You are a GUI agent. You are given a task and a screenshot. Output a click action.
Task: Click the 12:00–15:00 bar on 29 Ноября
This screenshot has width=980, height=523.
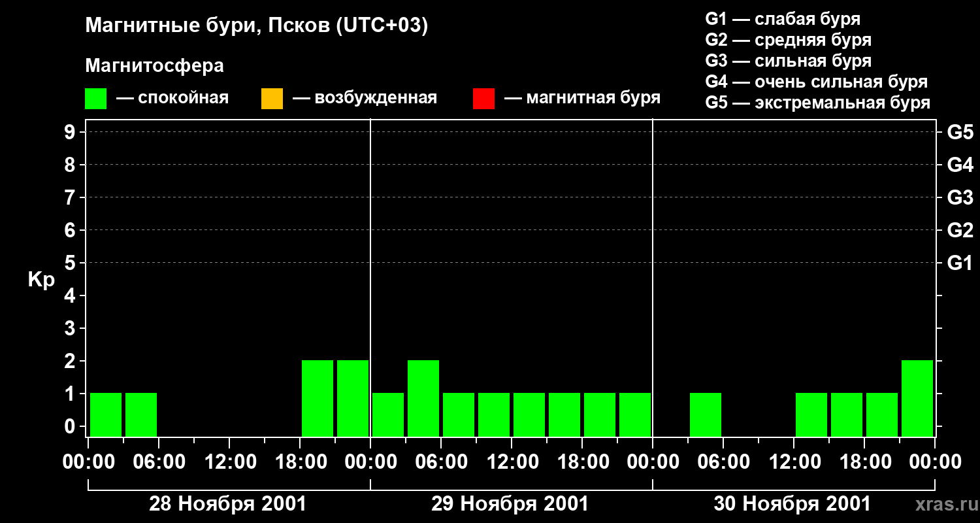pyautogui.click(x=529, y=414)
